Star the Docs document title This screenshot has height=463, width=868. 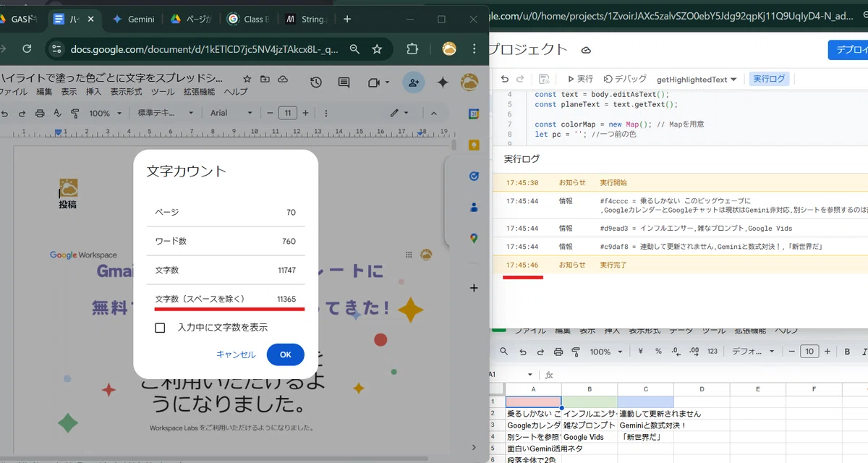click(x=247, y=78)
